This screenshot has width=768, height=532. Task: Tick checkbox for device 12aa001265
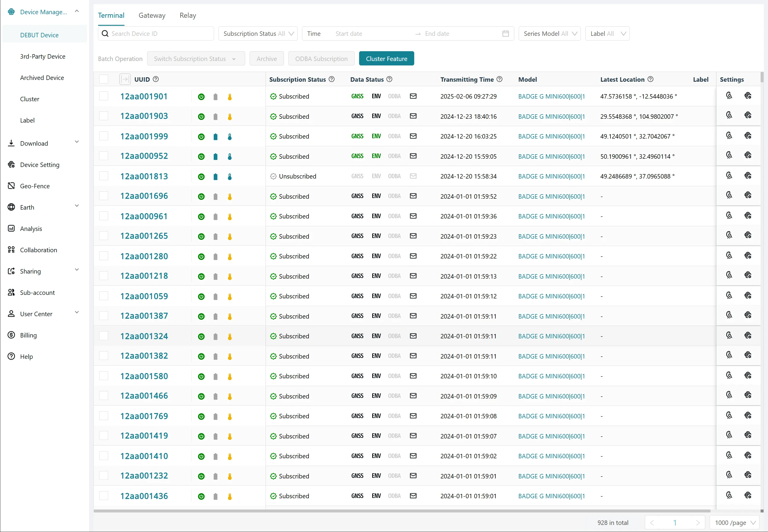(x=104, y=236)
